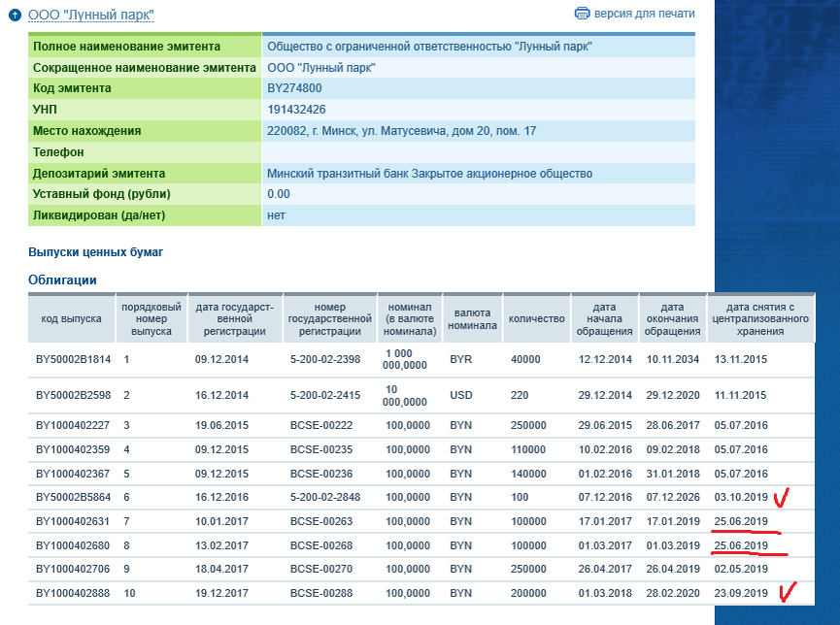This screenshot has width=840, height=625.
Task: Click the red checkmark next to 03.10.2019
Action: pos(782,497)
